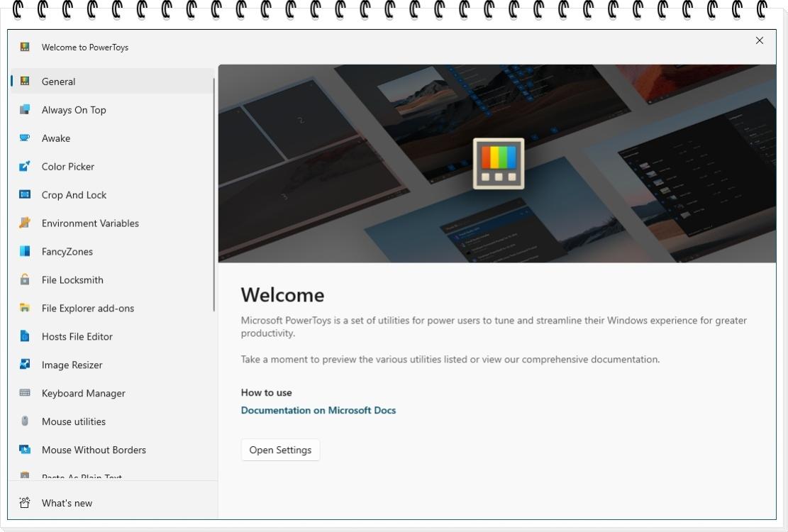Click the Crop And Lock icon

[x=25, y=194]
